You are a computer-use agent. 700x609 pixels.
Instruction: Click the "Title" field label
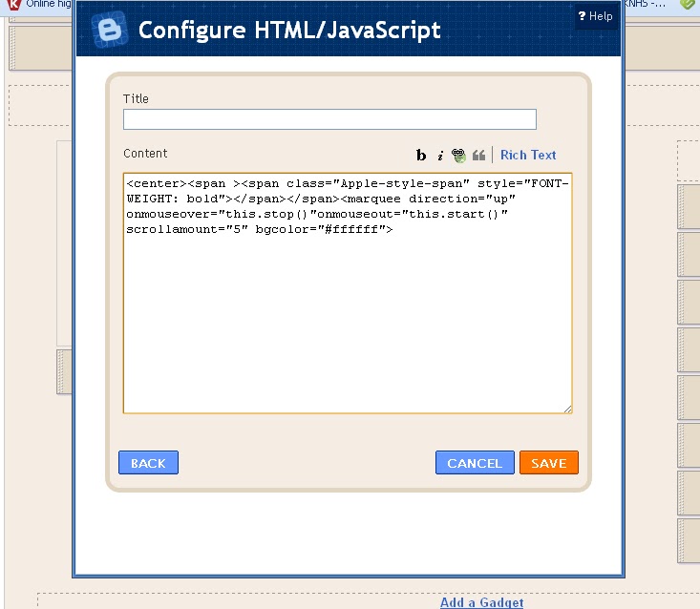pyautogui.click(x=136, y=98)
